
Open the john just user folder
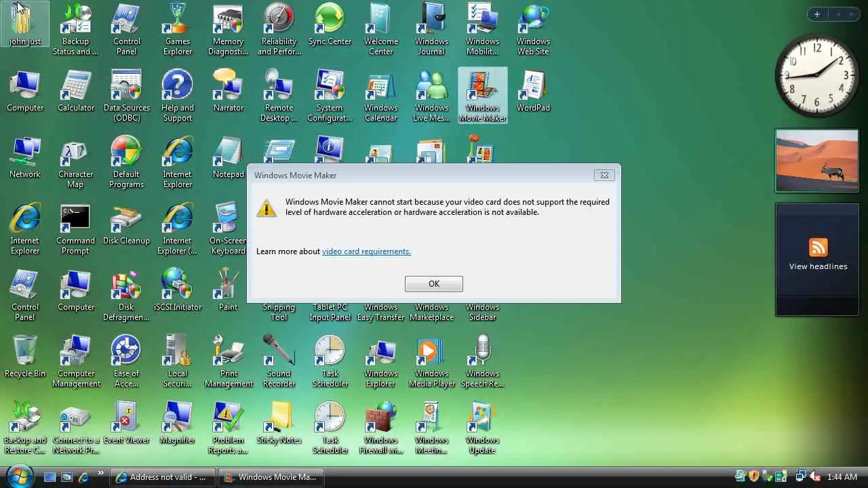(25, 24)
